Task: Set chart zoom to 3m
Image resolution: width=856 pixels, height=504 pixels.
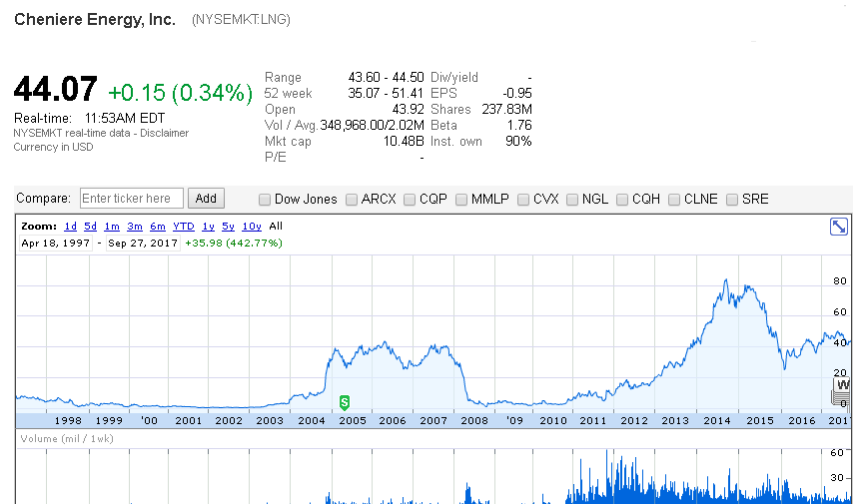Action: [x=134, y=227]
